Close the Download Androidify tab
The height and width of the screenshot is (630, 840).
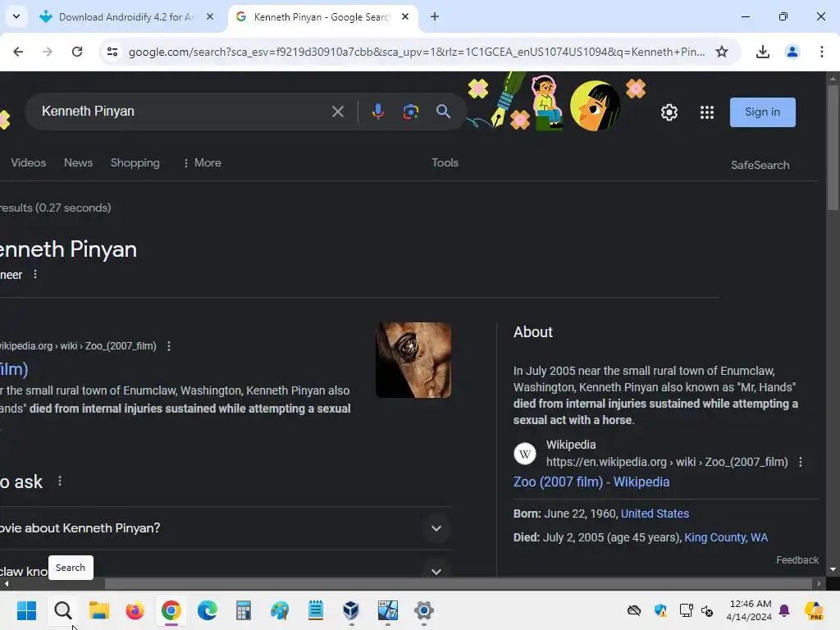click(x=210, y=16)
